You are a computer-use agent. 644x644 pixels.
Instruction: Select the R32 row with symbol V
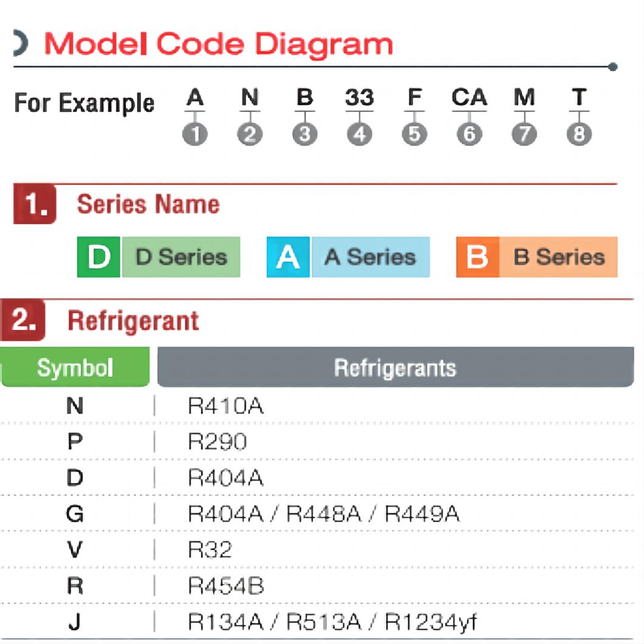pyautogui.click(x=317, y=550)
